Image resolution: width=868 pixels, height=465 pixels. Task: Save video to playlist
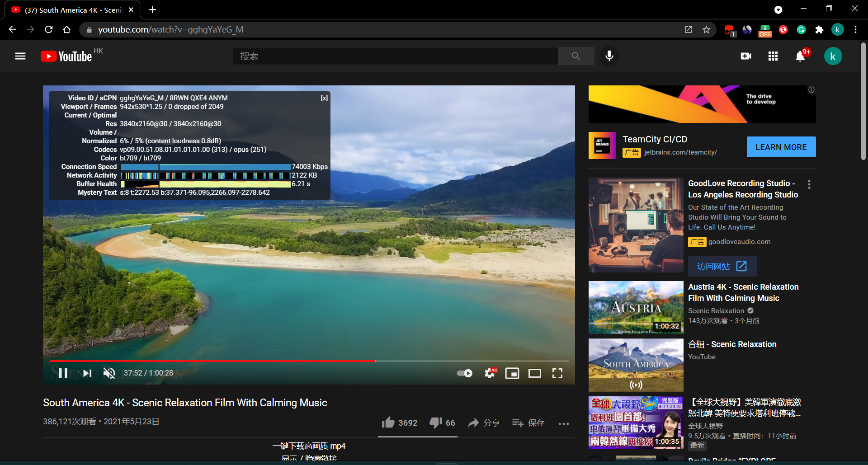[x=528, y=423]
